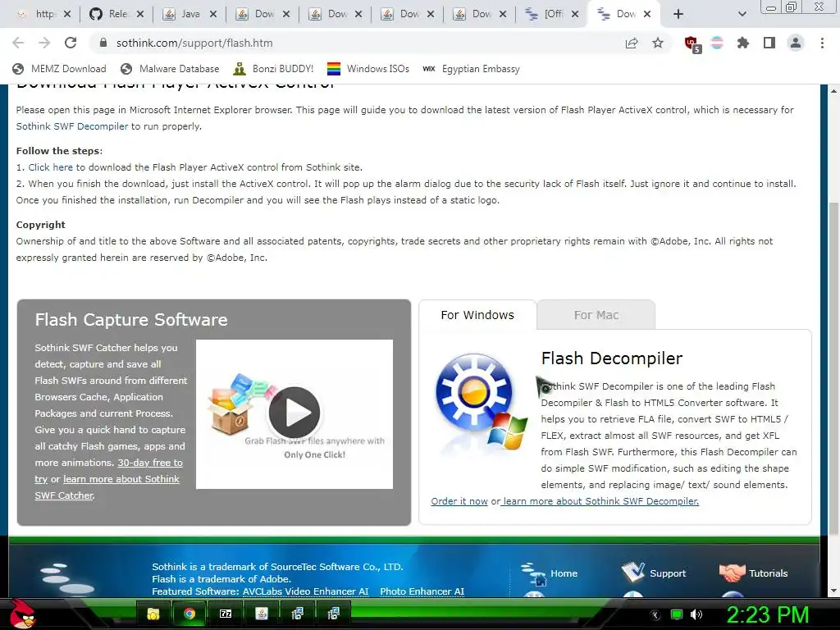Open the Extensions puzzle-piece menu
Screen dimensions: 840x630
click(742, 43)
